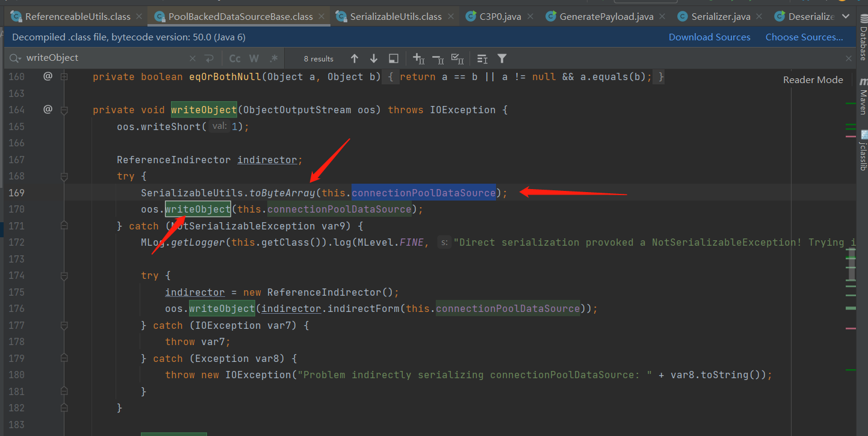Collapse fold marker at line 182
Viewport: 868px width, 436px height.
click(64, 408)
